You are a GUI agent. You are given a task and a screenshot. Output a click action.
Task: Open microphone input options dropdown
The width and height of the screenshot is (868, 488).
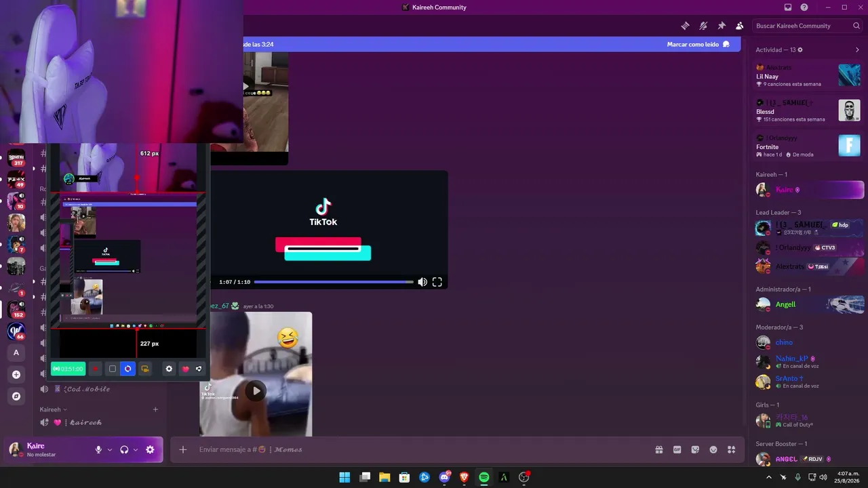click(110, 449)
